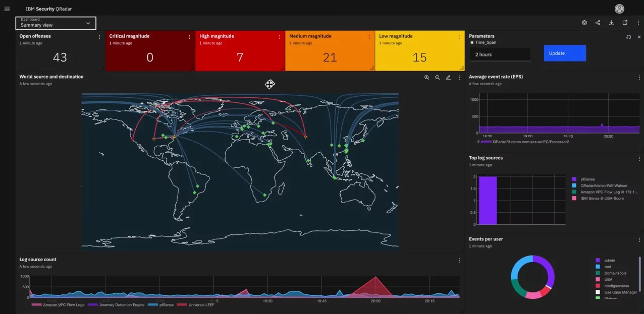
Task: Open Events per user widget overflow menu
Action: click(x=639, y=240)
